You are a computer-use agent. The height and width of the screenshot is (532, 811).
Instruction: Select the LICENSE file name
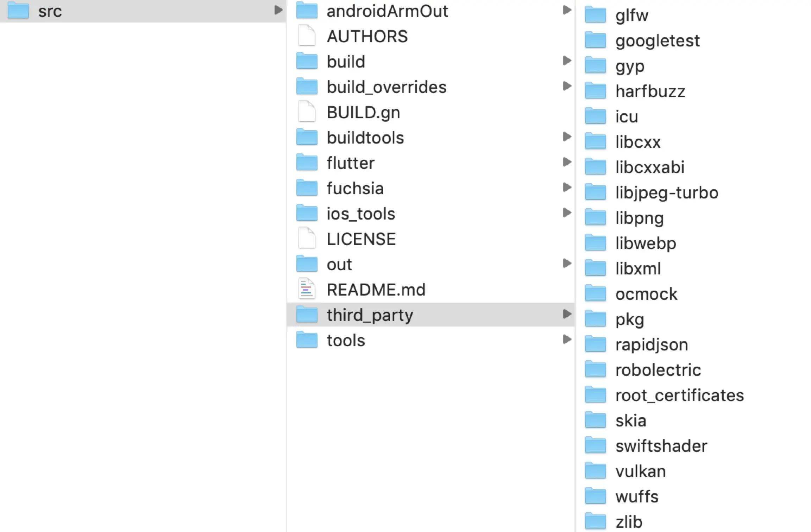361,239
